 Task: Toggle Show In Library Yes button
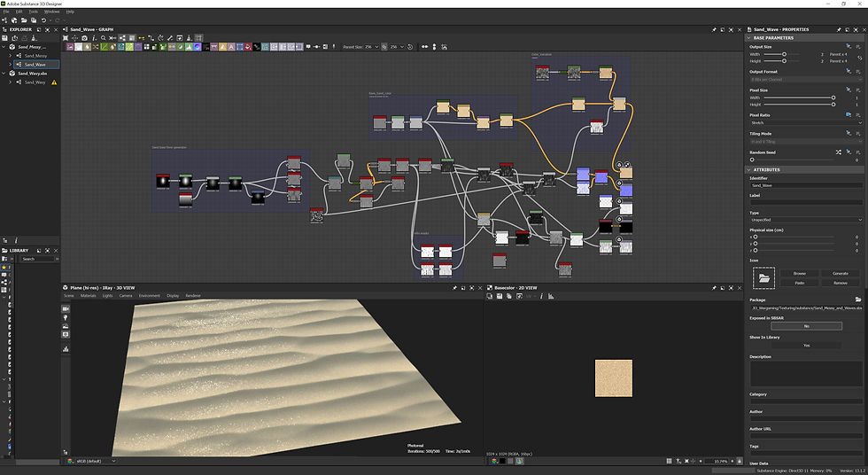pyautogui.click(x=807, y=346)
